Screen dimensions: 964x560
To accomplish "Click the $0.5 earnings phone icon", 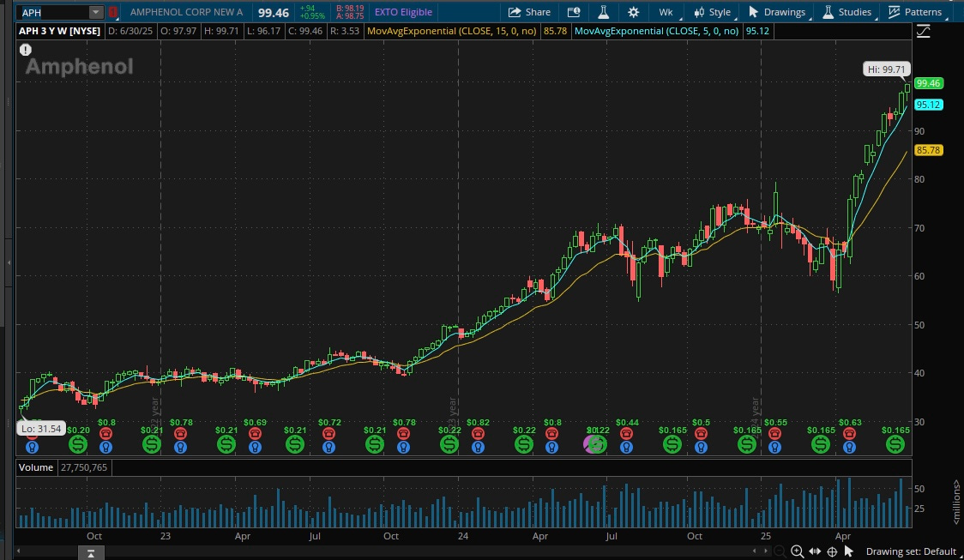I will click(x=701, y=434).
